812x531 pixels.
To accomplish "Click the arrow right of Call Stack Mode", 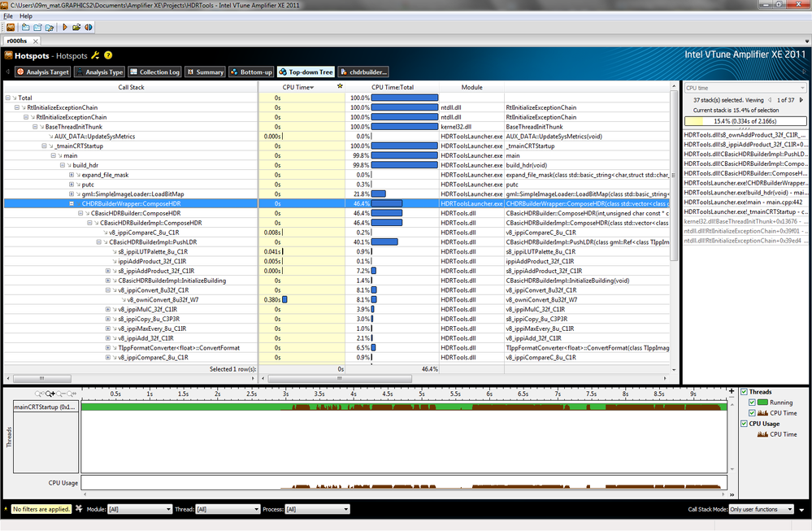I will point(801,510).
